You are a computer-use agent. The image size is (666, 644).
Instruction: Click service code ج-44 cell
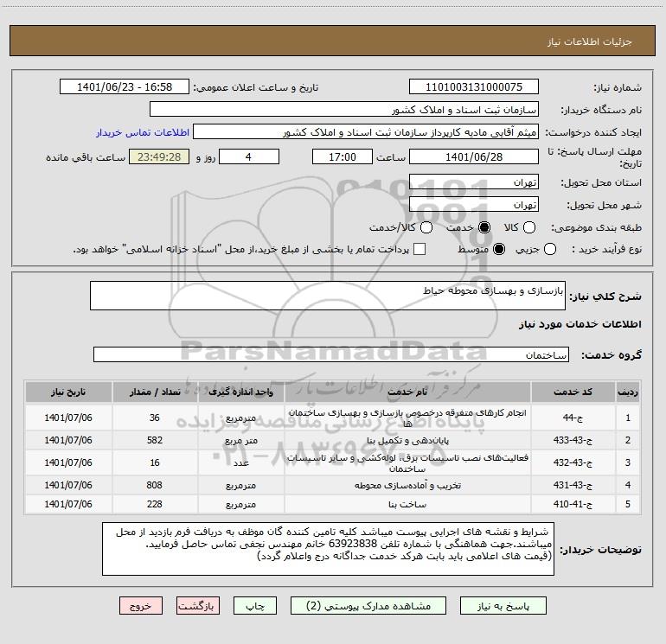[x=573, y=418]
